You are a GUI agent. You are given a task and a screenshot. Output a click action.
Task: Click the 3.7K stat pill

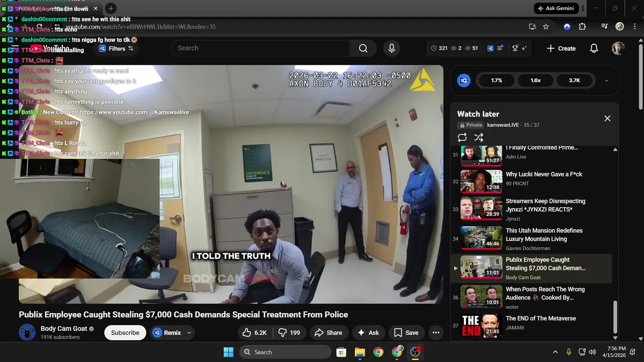574,80
